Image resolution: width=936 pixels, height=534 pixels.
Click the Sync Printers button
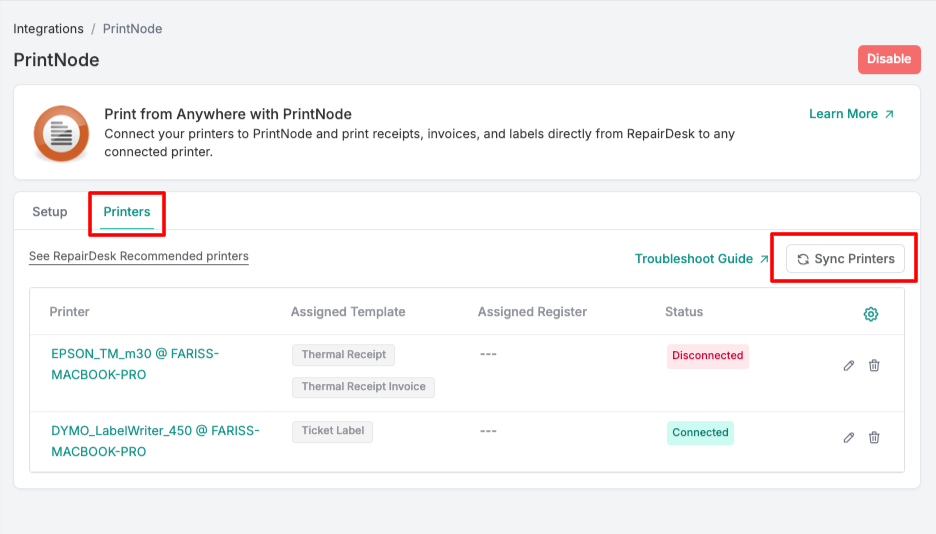(x=845, y=259)
